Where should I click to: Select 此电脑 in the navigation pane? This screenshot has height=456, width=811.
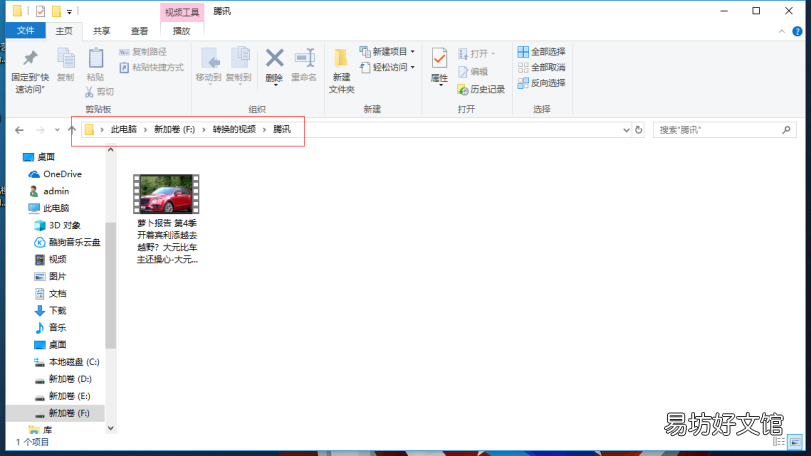pyautogui.click(x=49, y=208)
